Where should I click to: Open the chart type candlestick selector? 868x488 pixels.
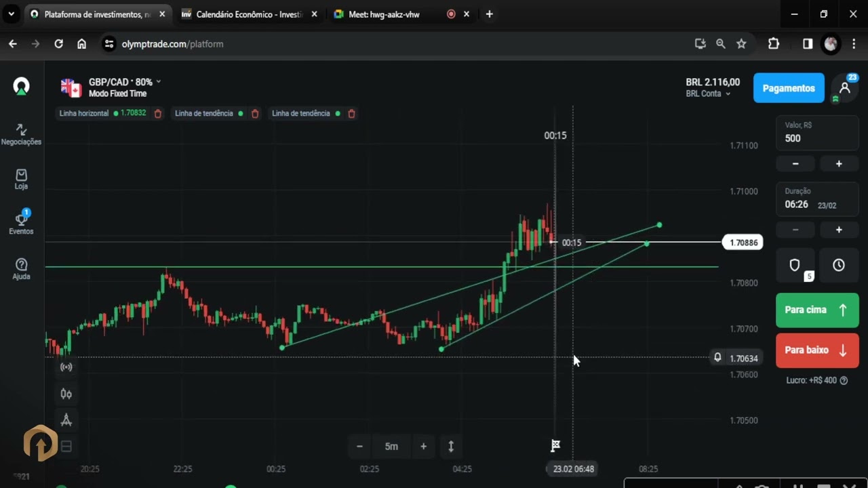click(x=66, y=394)
